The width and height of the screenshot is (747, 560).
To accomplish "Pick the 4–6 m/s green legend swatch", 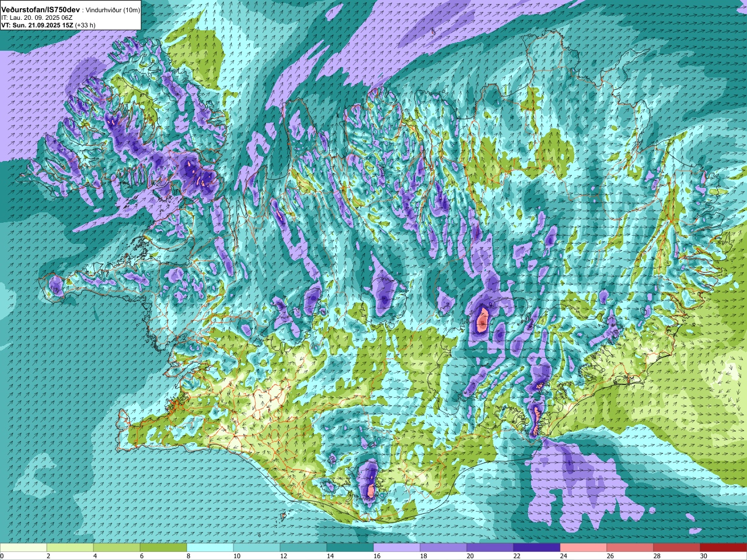I will 117,548.
